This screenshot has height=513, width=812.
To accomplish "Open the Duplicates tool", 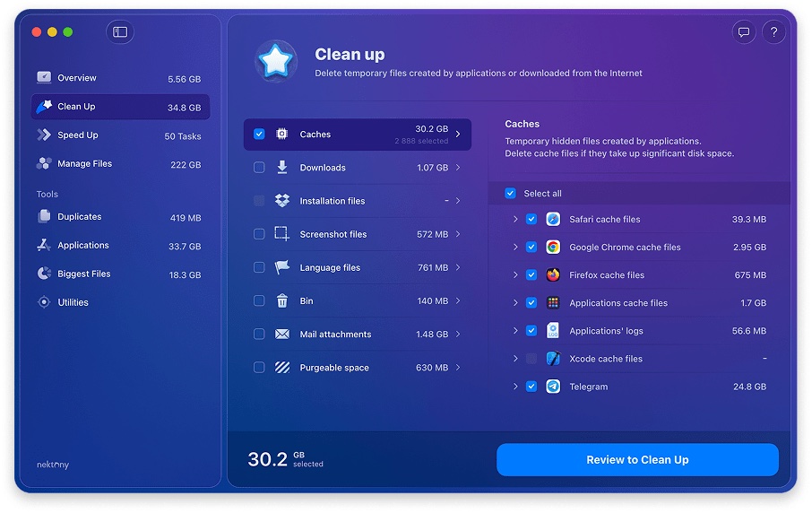I will (x=120, y=217).
